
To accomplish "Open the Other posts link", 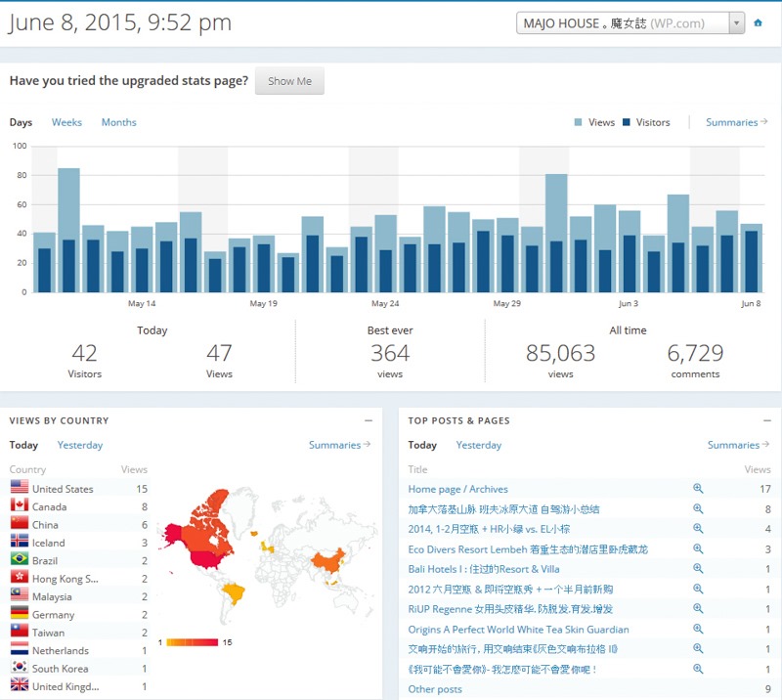I will [435, 689].
